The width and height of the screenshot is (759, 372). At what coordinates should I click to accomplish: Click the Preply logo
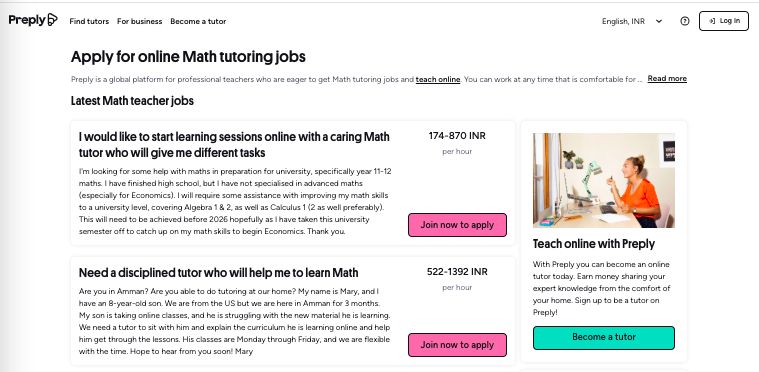click(33, 20)
